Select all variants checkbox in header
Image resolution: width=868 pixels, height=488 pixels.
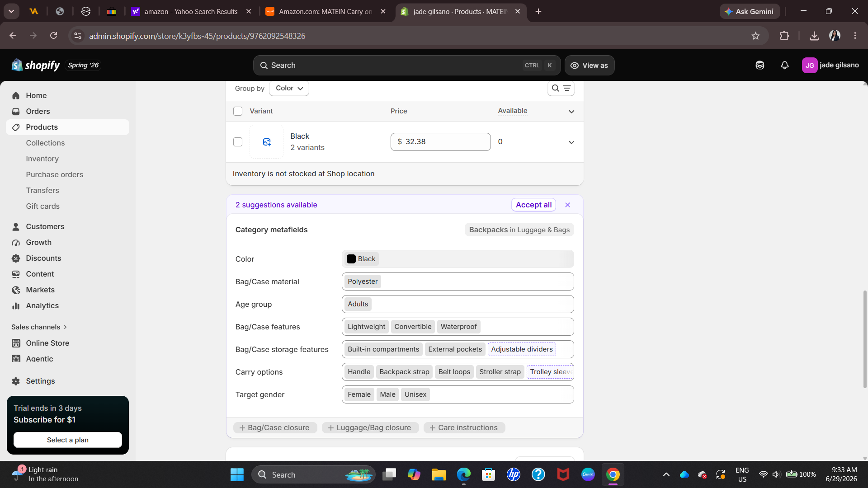click(238, 111)
